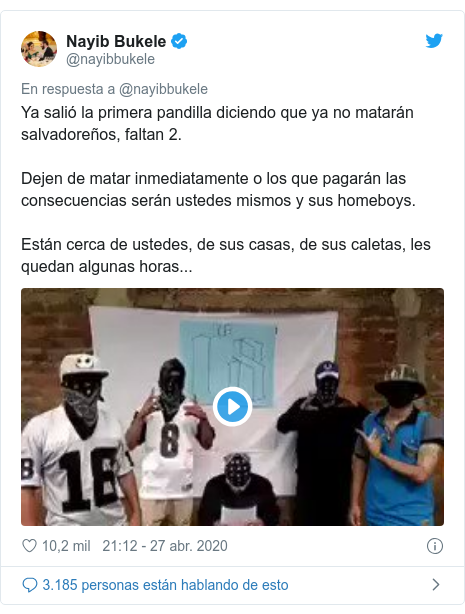Like the tweet using the heart icon
The image size is (465, 614).
(x=29, y=546)
